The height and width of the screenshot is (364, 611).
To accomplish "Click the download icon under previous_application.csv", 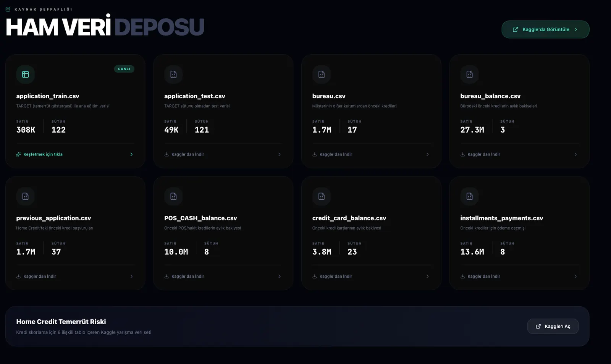I will pos(18,276).
